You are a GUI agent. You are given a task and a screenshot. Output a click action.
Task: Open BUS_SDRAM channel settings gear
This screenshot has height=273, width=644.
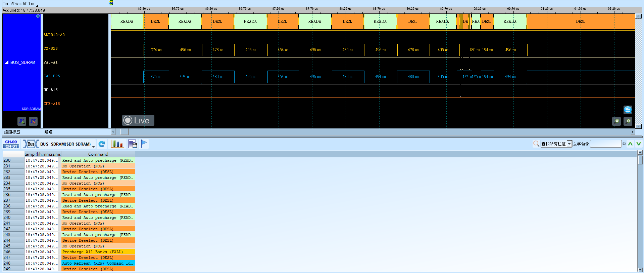38,16
